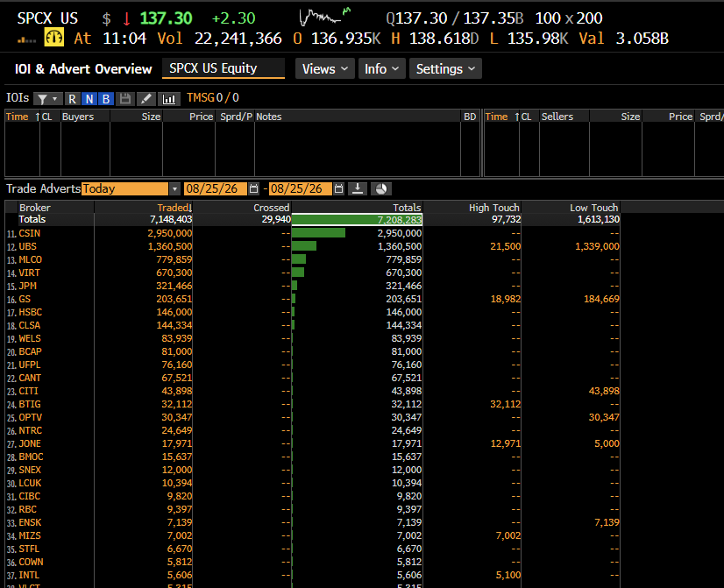Select broker CLSA in row 18
This screenshot has width=724, height=588.
pos(30,325)
